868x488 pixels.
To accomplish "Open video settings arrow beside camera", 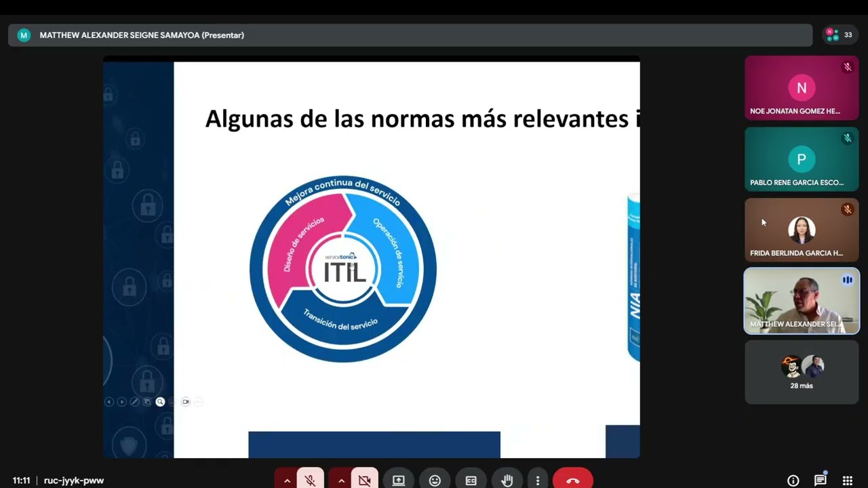I will 341,481.
